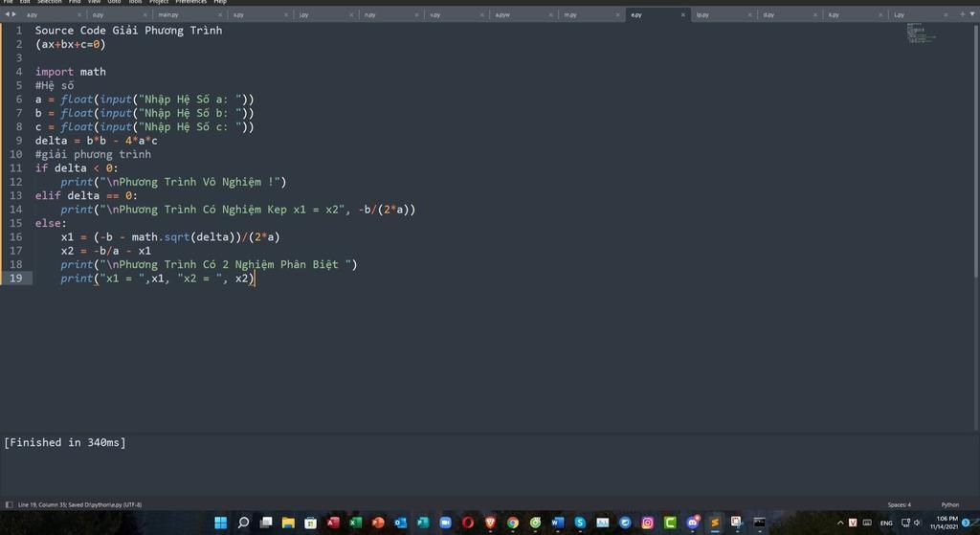
Task: Open Microsoft Store taskbar icon
Action: pos(311,523)
